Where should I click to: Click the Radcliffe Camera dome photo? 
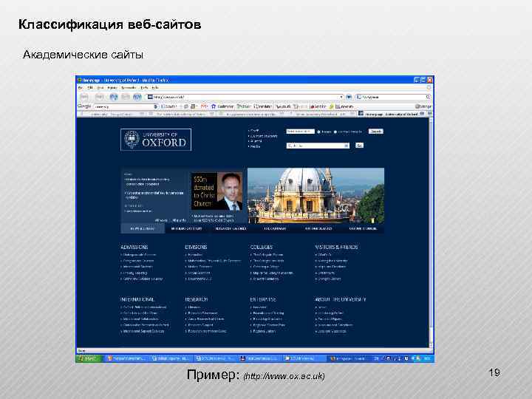pos(316,196)
